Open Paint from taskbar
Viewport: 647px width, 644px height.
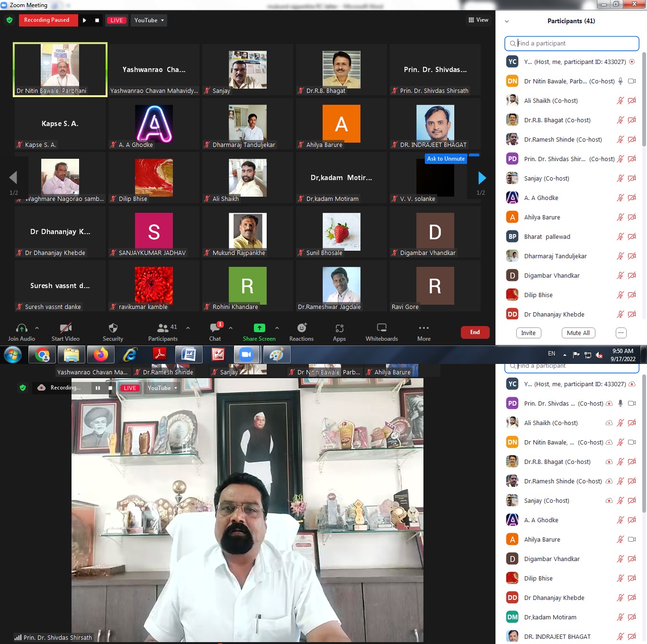tap(277, 354)
